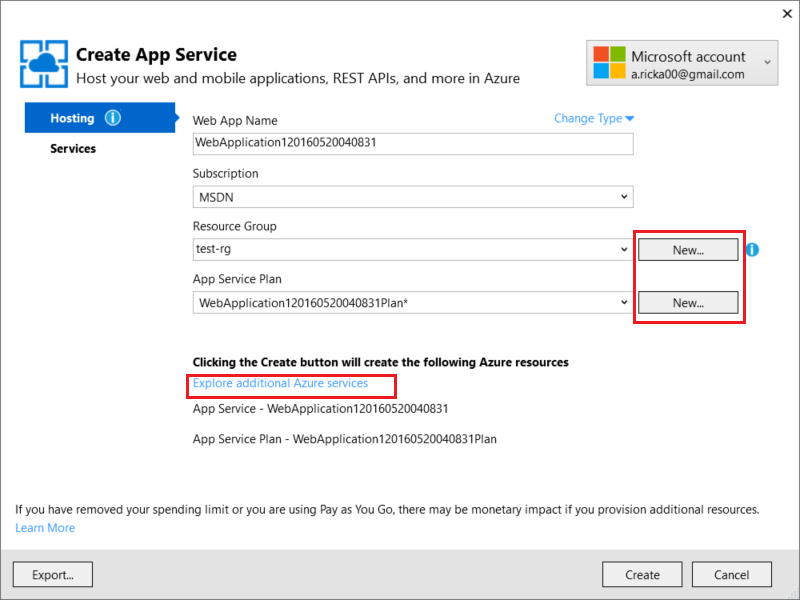The height and width of the screenshot is (600, 800).
Task: Click the Web App Name label
Action: 235,120
